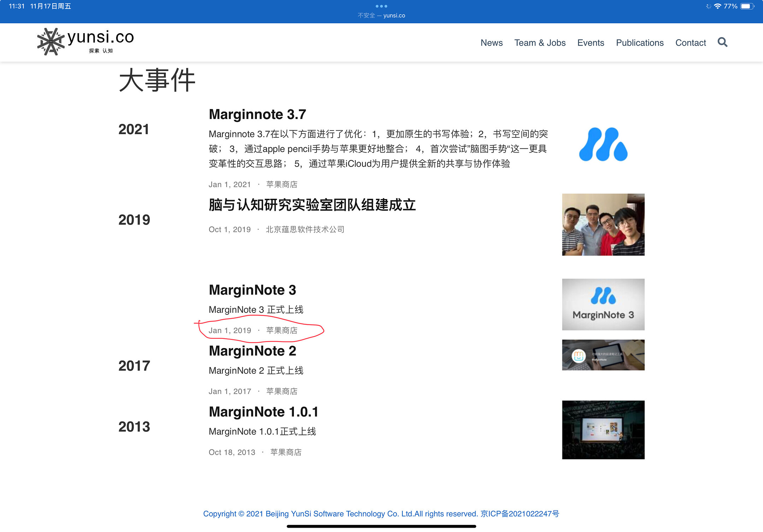Screen dimensions: 763x532
Task: Click the MarginNote 1.0.1 presentation image
Action: (603, 430)
